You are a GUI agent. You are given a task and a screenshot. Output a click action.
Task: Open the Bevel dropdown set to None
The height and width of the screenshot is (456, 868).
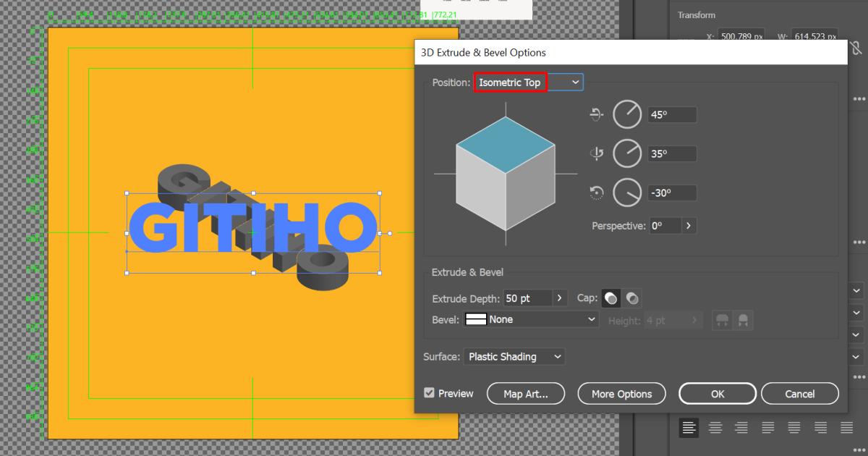pos(532,319)
